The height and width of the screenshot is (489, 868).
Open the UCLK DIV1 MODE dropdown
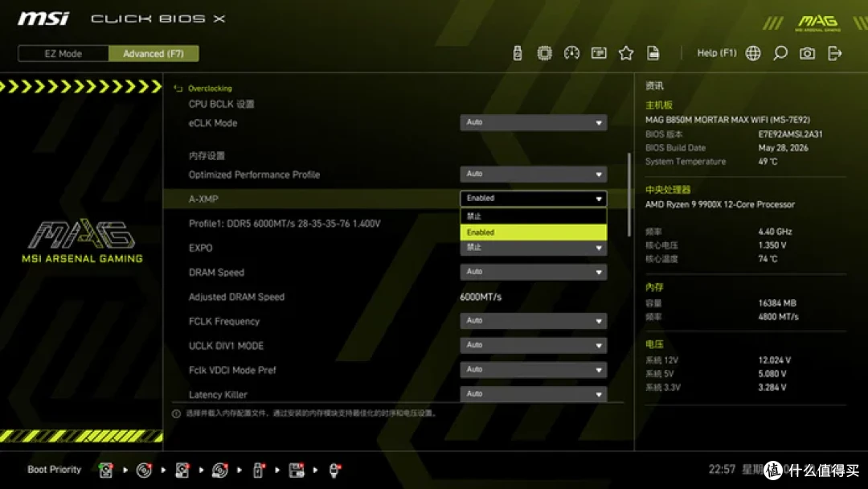[x=533, y=345]
